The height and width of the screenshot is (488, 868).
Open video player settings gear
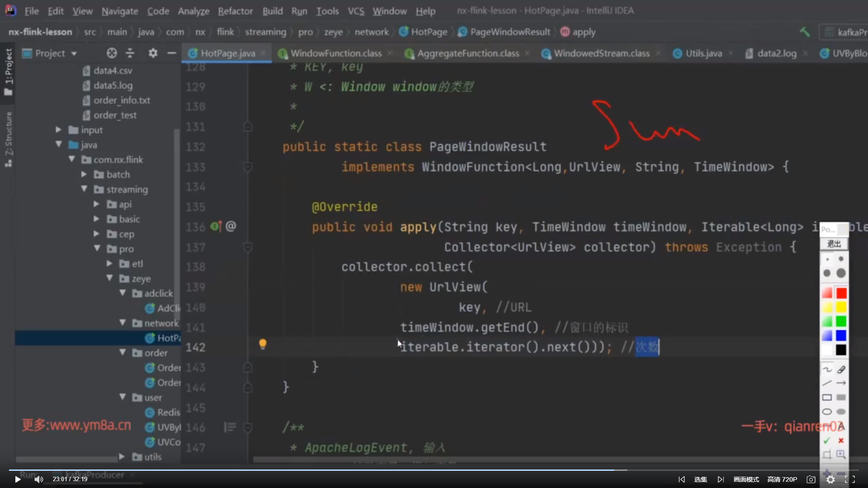point(830,479)
